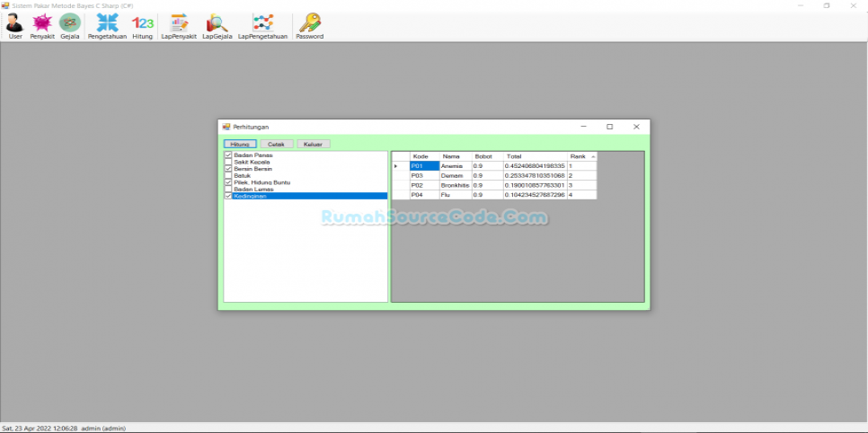This screenshot has height=433, width=868.
Task: Click the Cetak button
Action: (276, 144)
